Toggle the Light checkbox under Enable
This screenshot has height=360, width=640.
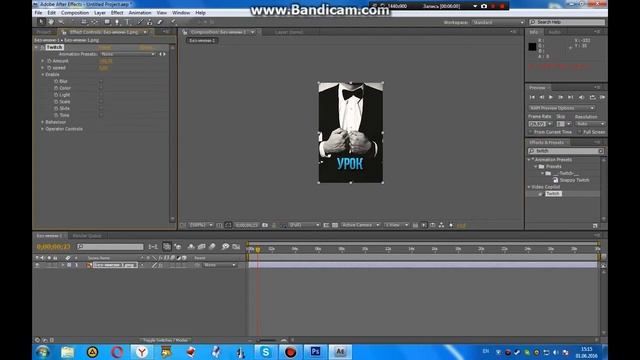[101, 95]
